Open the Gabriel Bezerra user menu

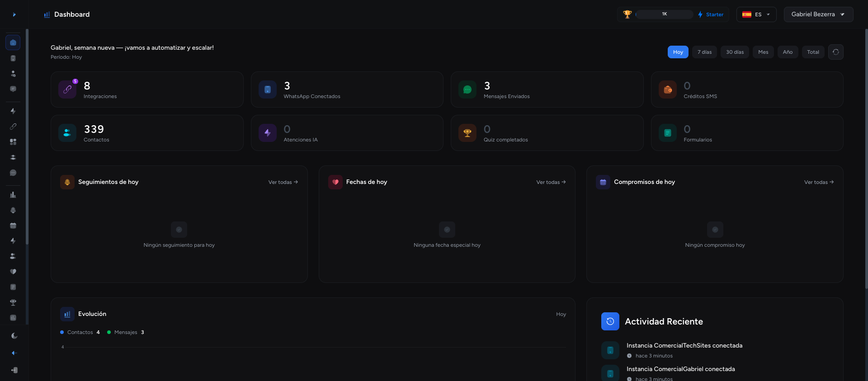coord(818,14)
